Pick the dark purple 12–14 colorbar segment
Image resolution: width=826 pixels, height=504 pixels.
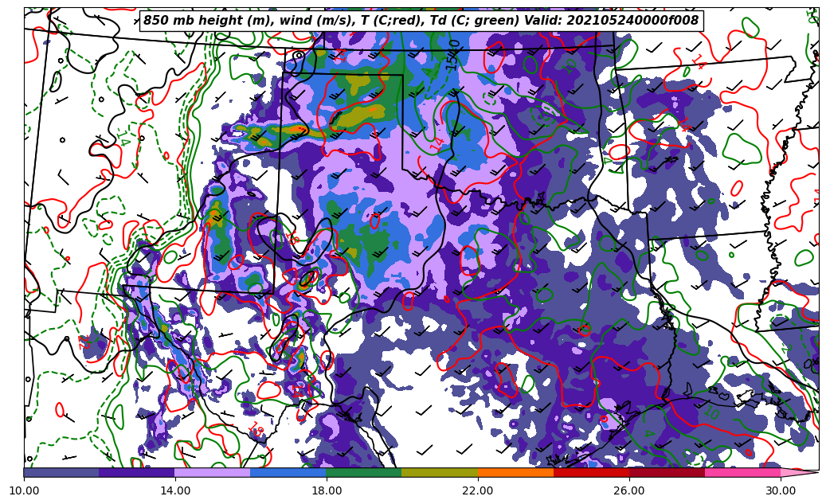[137, 472]
